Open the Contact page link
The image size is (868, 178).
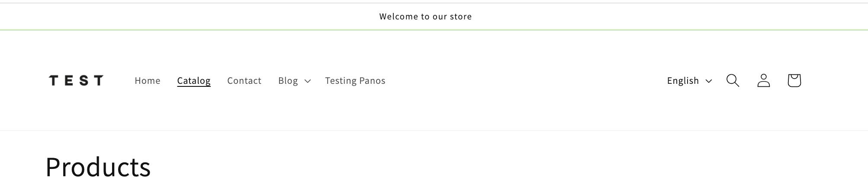coord(244,81)
